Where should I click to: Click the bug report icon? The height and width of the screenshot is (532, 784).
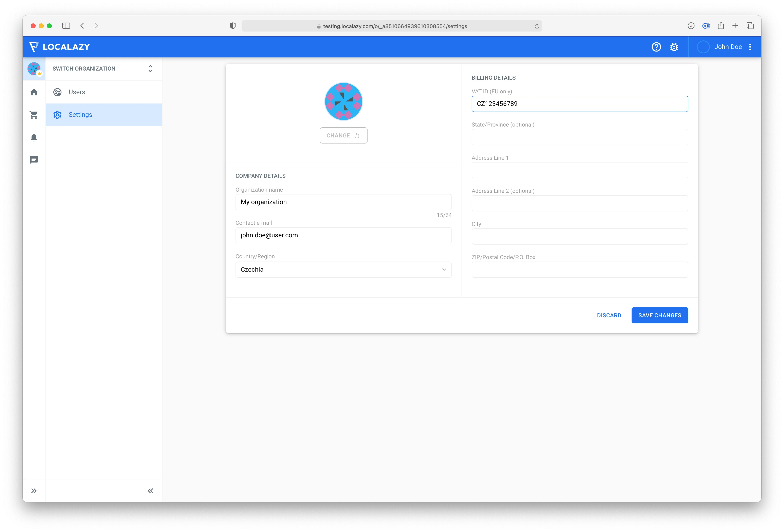pos(674,47)
